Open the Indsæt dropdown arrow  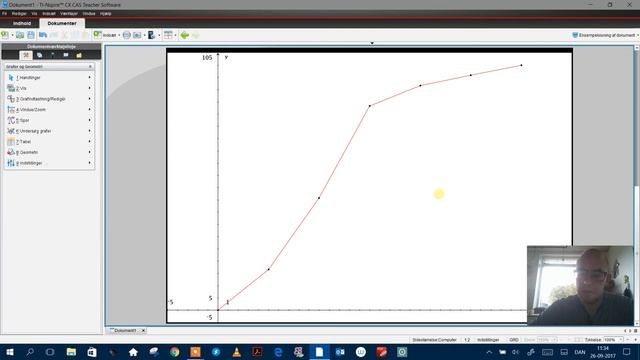(119, 35)
